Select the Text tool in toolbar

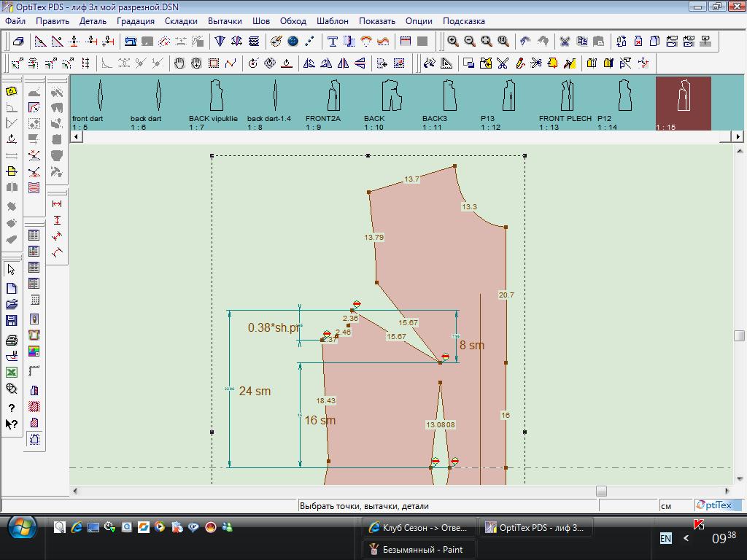coord(333,42)
